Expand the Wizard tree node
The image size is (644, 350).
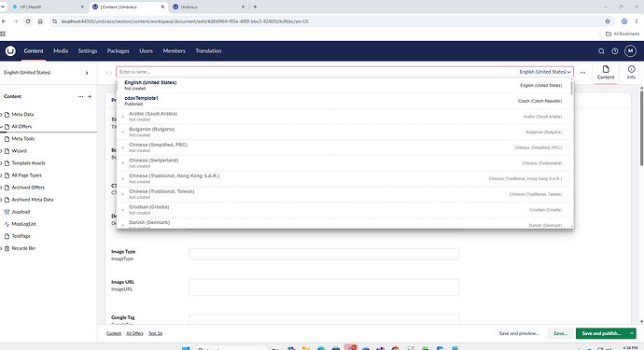[1, 151]
